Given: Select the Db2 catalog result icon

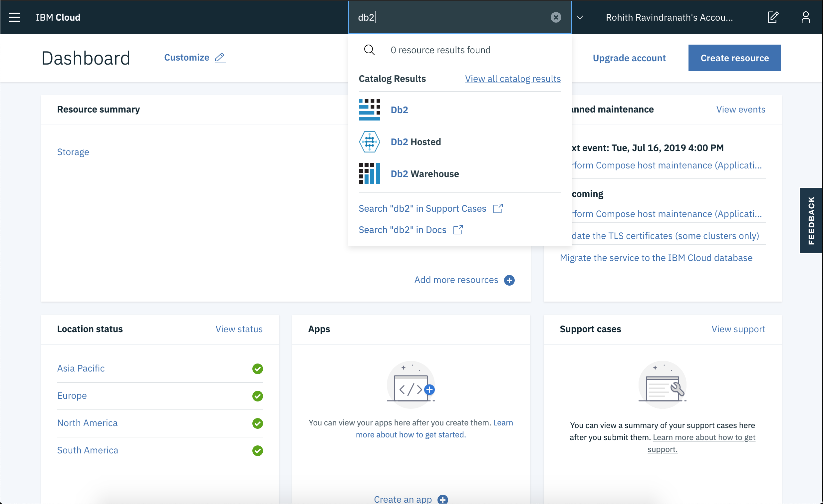Looking at the screenshot, I should [x=369, y=110].
